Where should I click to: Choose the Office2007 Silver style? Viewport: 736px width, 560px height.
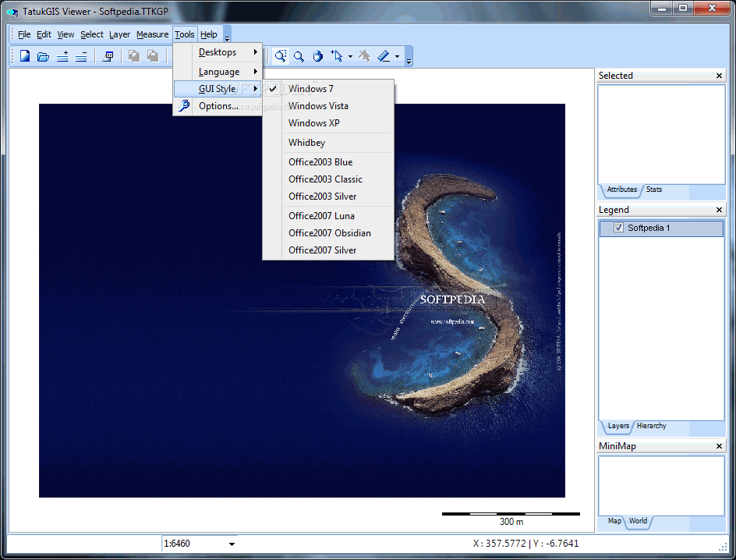(x=328, y=250)
